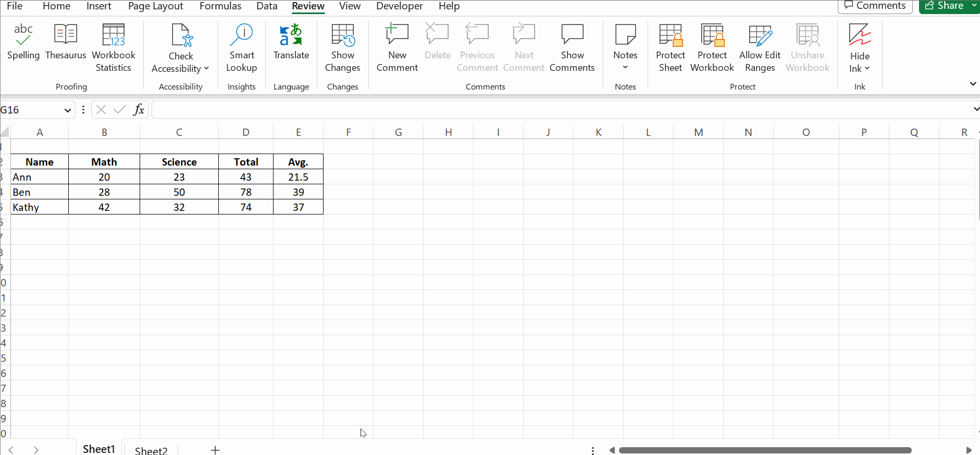Open the Translate tool

coord(291,43)
